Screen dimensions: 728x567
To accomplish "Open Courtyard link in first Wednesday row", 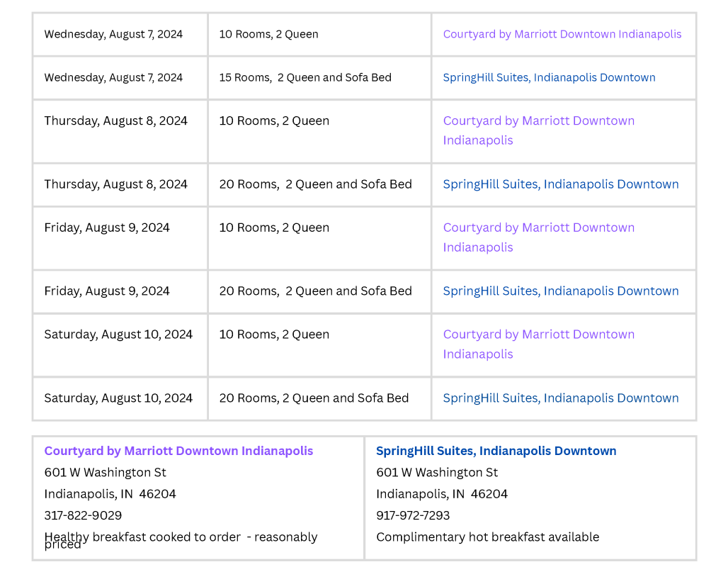I will pyautogui.click(x=562, y=35).
